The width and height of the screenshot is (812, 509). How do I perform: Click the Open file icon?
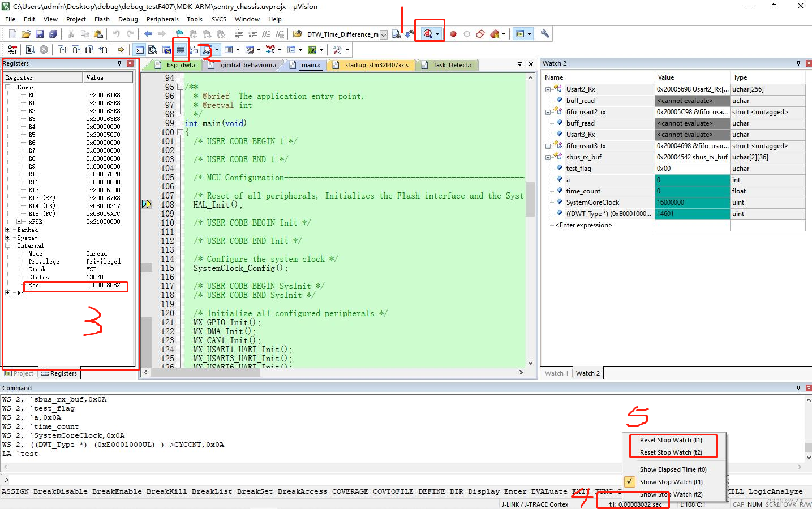pyautogui.click(x=26, y=34)
